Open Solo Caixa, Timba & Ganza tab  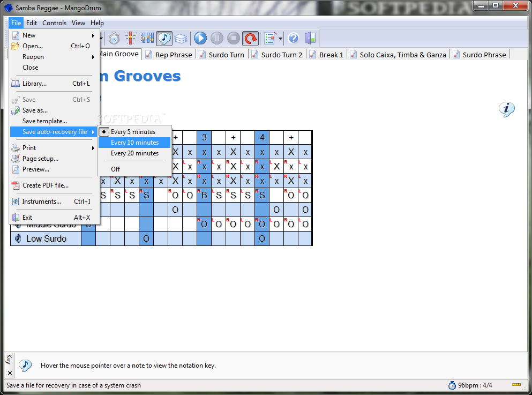coord(398,55)
